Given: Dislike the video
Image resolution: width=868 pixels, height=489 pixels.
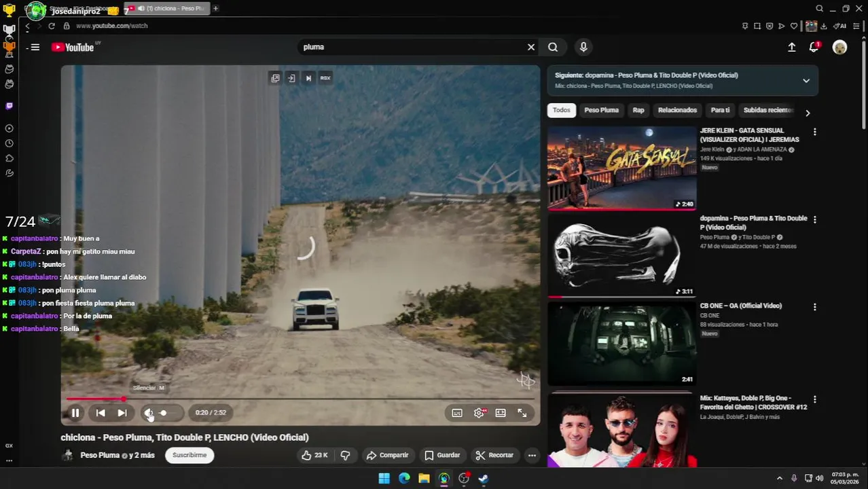Looking at the screenshot, I should 345,455.
